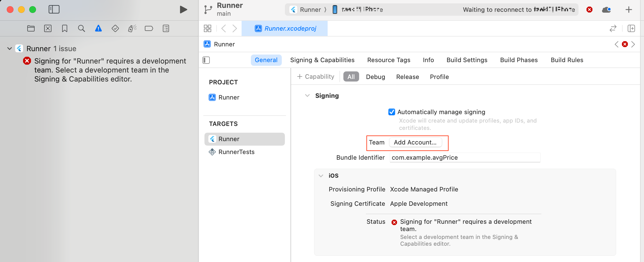Edit the Bundle Identifier field

(x=465, y=157)
